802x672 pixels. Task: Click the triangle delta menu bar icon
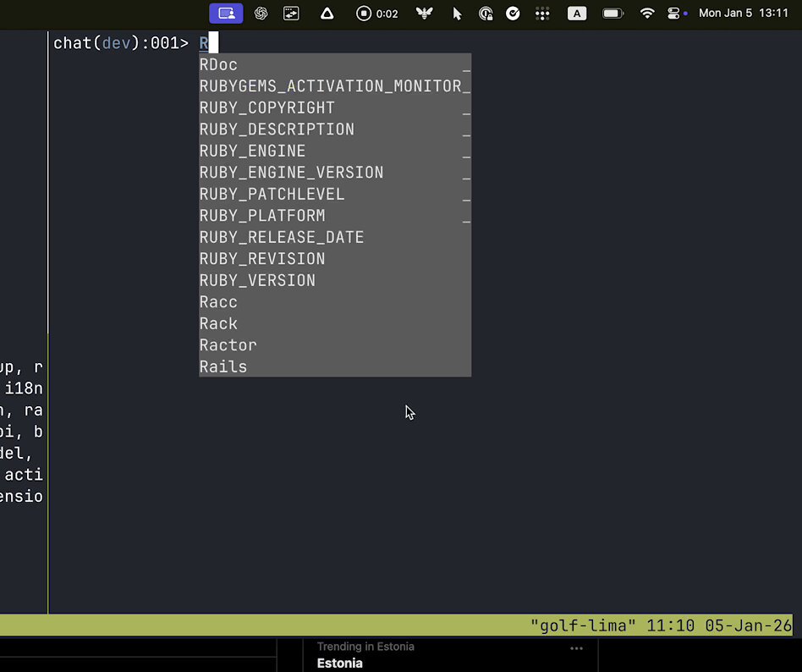pos(327,14)
